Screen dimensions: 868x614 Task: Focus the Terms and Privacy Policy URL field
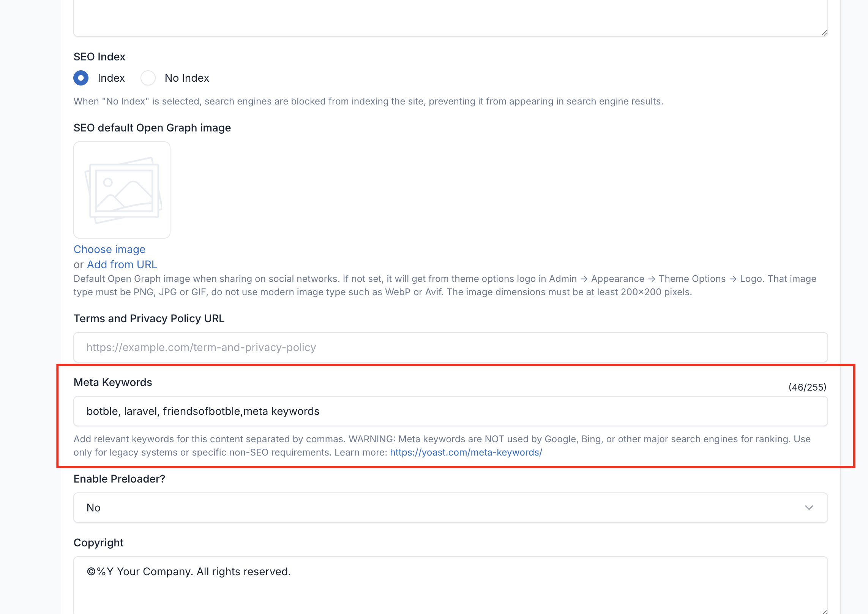point(450,347)
